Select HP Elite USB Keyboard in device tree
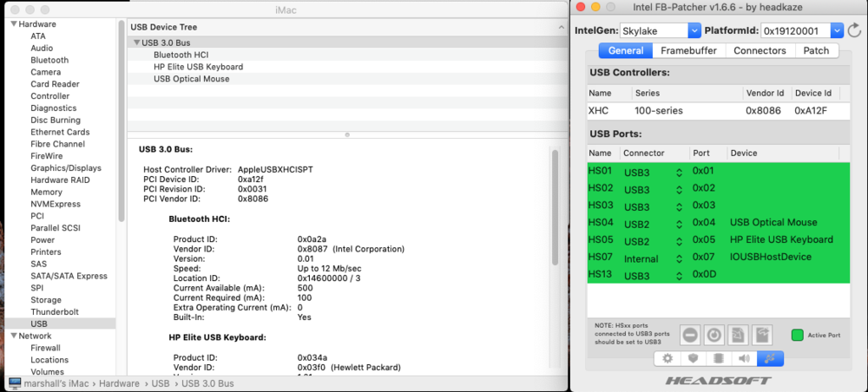This screenshot has height=392, width=868. tap(198, 67)
